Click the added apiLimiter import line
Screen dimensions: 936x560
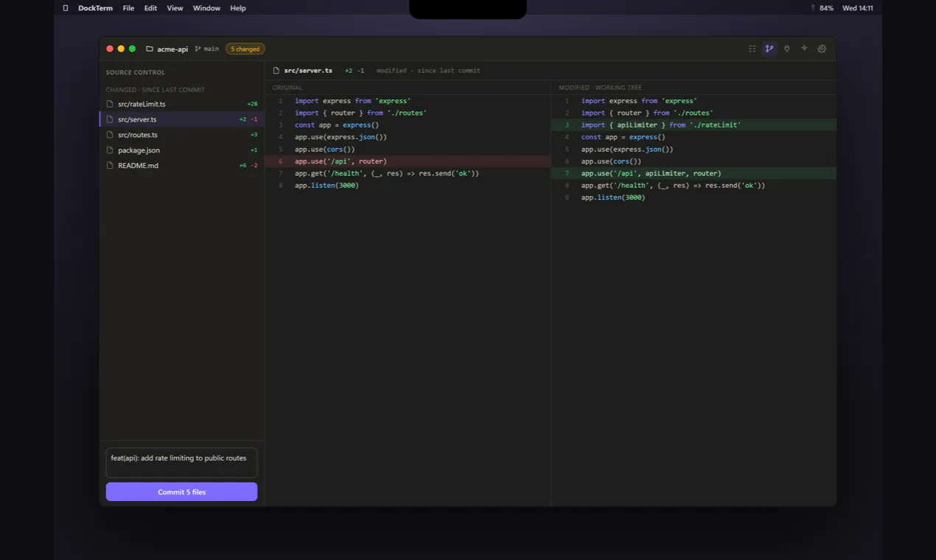tap(694, 125)
